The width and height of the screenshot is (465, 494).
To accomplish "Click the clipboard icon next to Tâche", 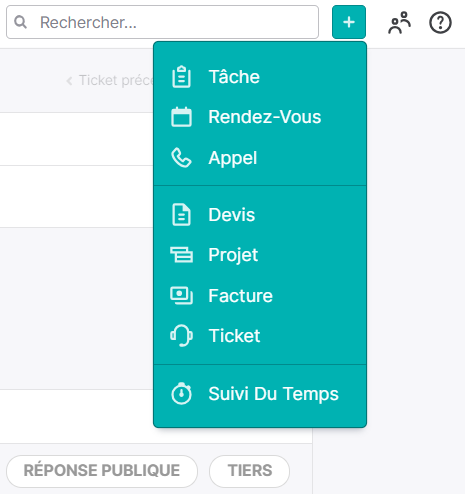I will (x=181, y=77).
